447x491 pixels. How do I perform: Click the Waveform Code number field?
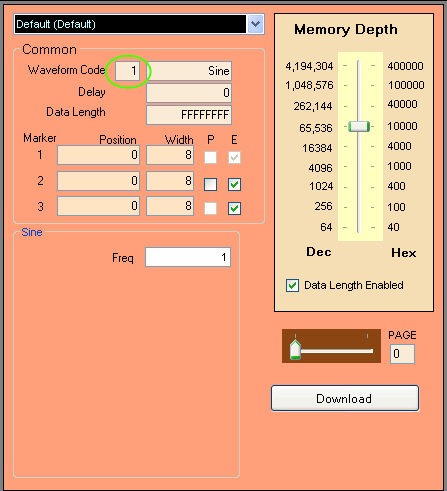pyautogui.click(x=127, y=71)
